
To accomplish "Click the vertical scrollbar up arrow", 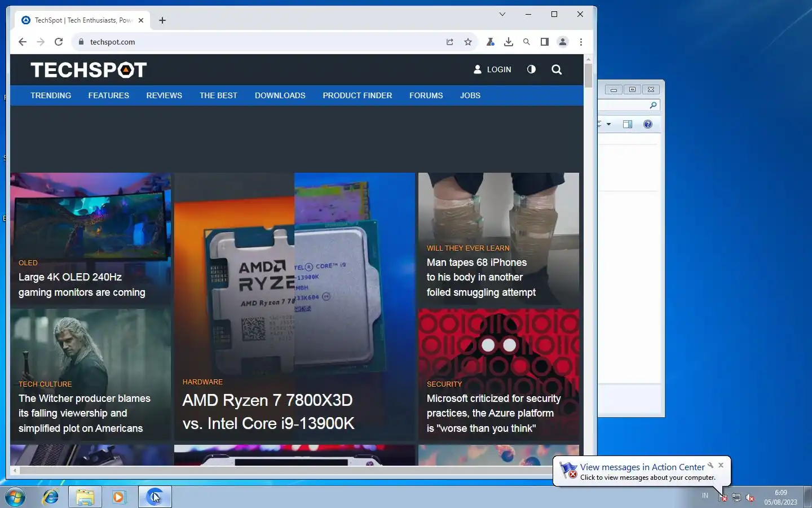I will tap(588, 59).
